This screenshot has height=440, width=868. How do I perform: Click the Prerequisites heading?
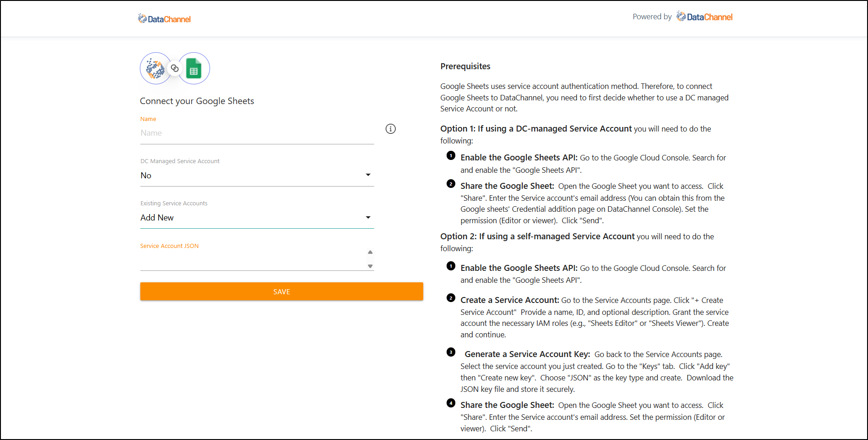coord(465,66)
